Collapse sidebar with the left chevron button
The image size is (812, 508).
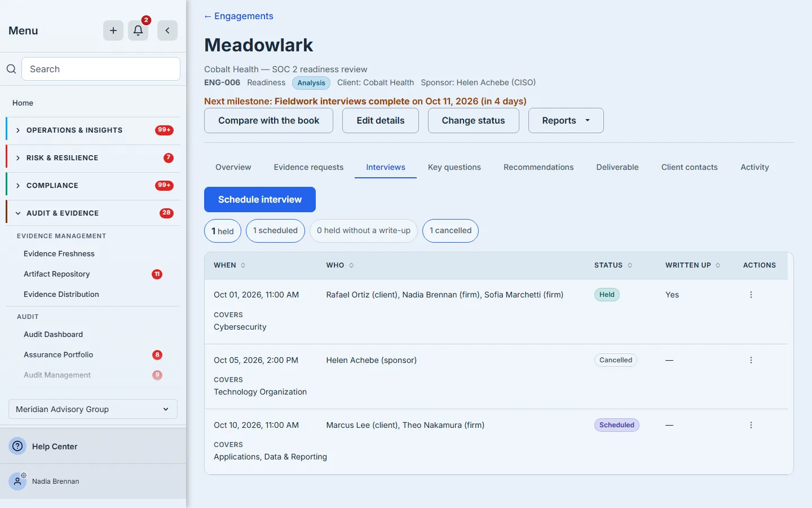coord(167,30)
